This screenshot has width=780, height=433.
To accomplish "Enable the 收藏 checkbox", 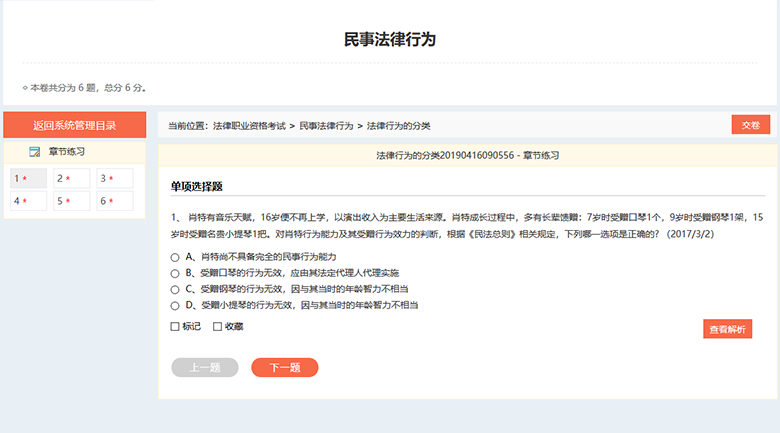I will pos(217,326).
